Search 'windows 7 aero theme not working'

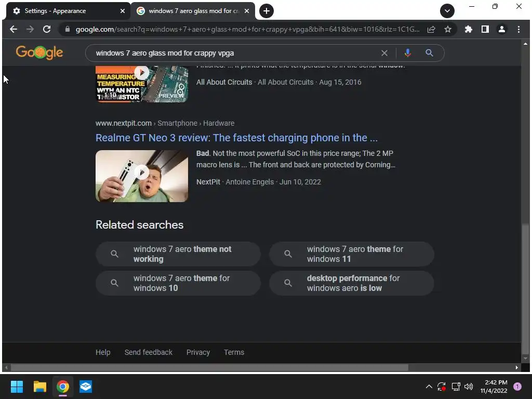click(x=178, y=254)
